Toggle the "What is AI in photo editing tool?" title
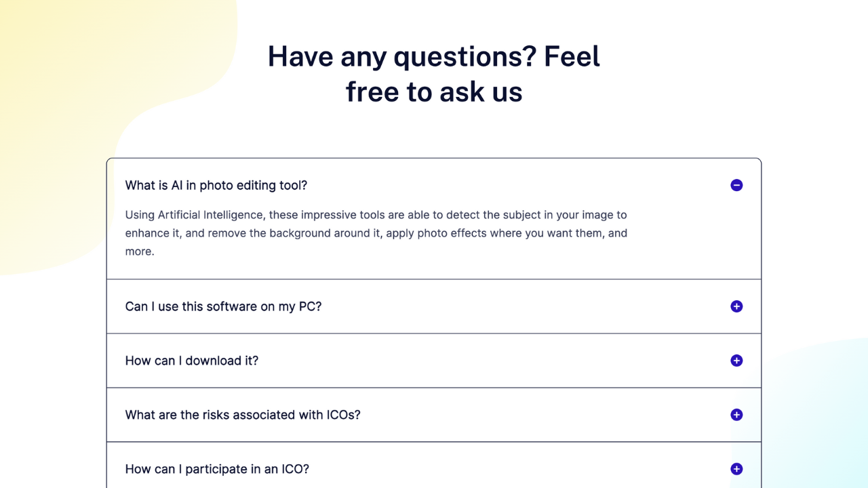The width and height of the screenshot is (868, 488). click(216, 185)
